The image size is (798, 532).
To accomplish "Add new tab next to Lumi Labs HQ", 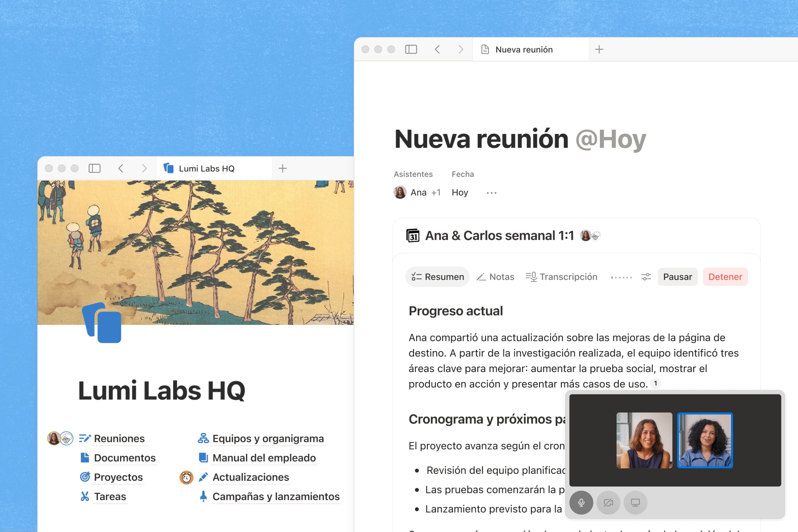I will pyautogui.click(x=283, y=168).
